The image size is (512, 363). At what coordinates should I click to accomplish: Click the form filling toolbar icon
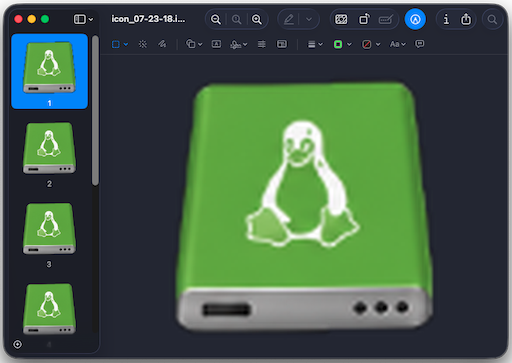tap(386, 19)
